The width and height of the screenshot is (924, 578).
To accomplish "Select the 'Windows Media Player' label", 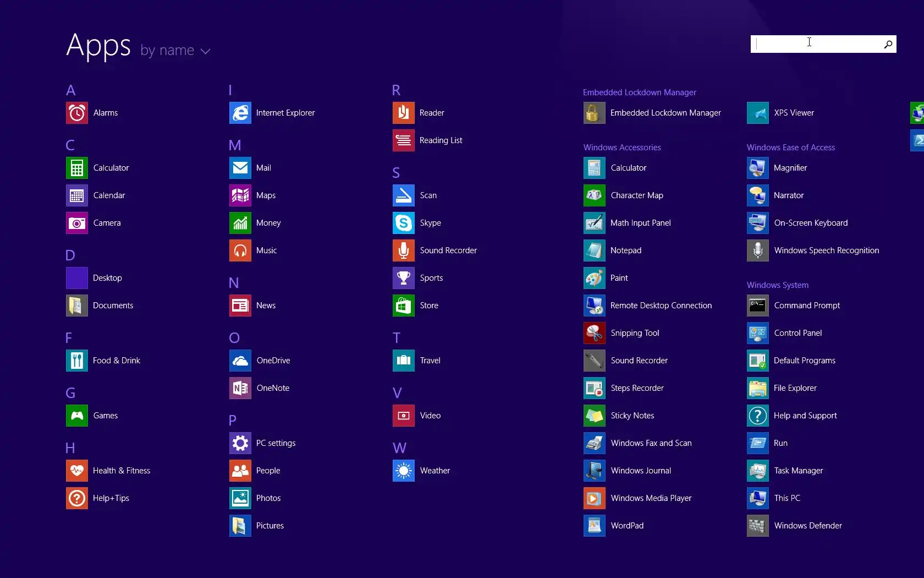I will (x=651, y=498).
